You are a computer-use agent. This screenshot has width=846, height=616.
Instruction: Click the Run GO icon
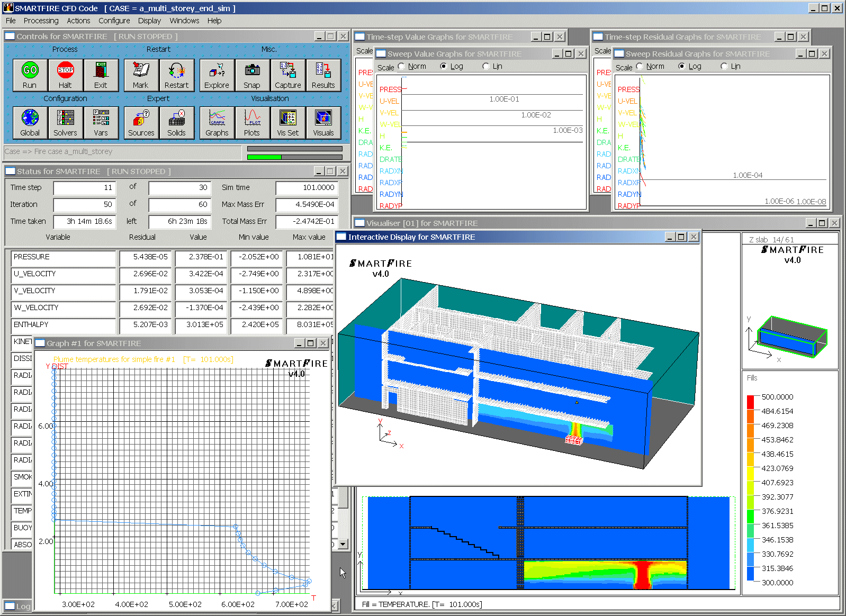coord(30,75)
